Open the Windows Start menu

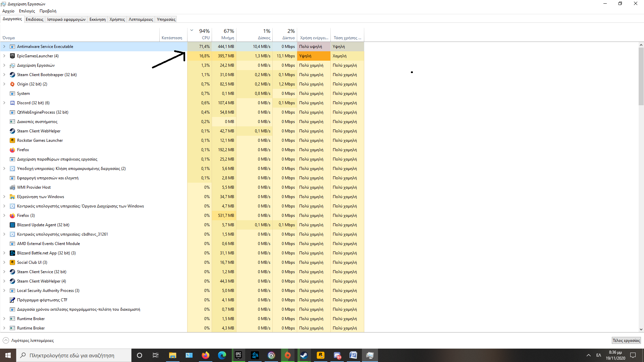8,355
